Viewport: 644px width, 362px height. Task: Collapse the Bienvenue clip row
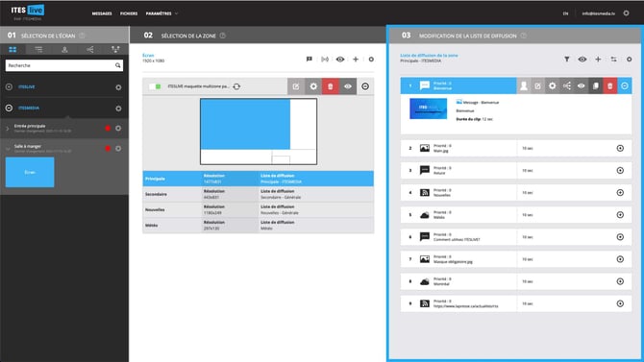pos(624,85)
